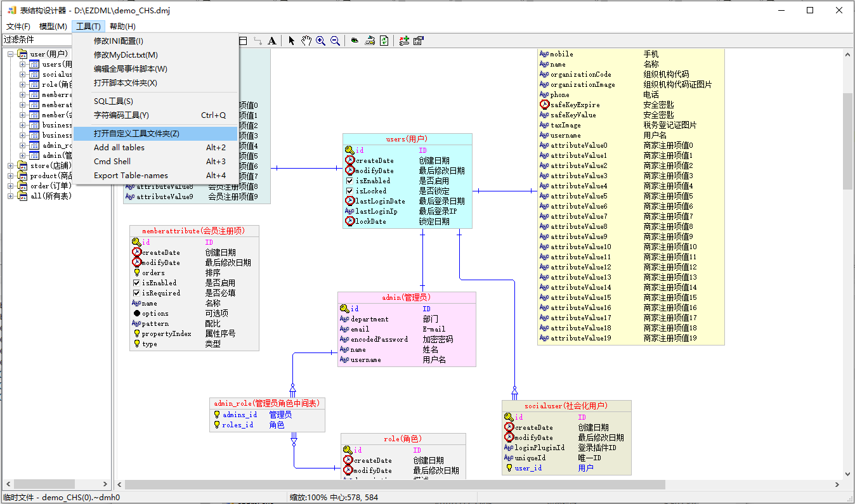The width and height of the screenshot is (855, 504).
Task: Click bulb icon beside admins_id in admin_role
Action: pos(217,415)
